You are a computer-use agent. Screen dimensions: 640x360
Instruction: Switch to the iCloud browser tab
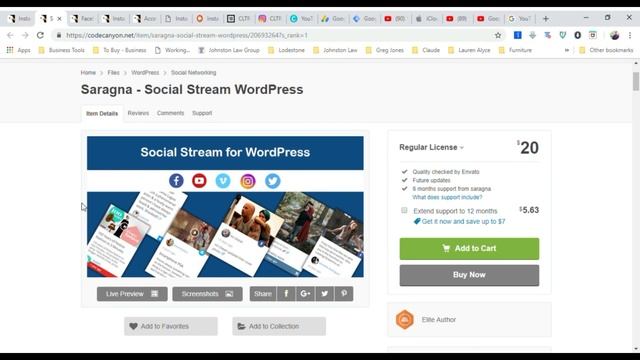pos(427,19)
